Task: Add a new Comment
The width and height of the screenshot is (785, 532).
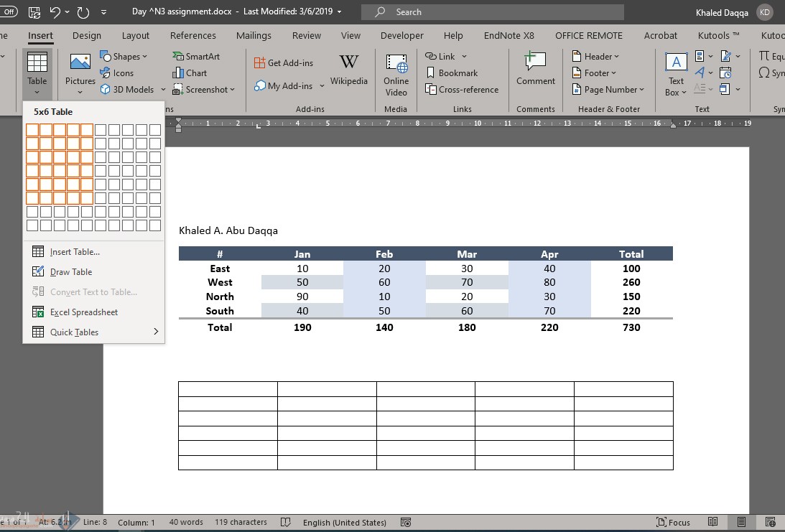Action: pos(535,70)
